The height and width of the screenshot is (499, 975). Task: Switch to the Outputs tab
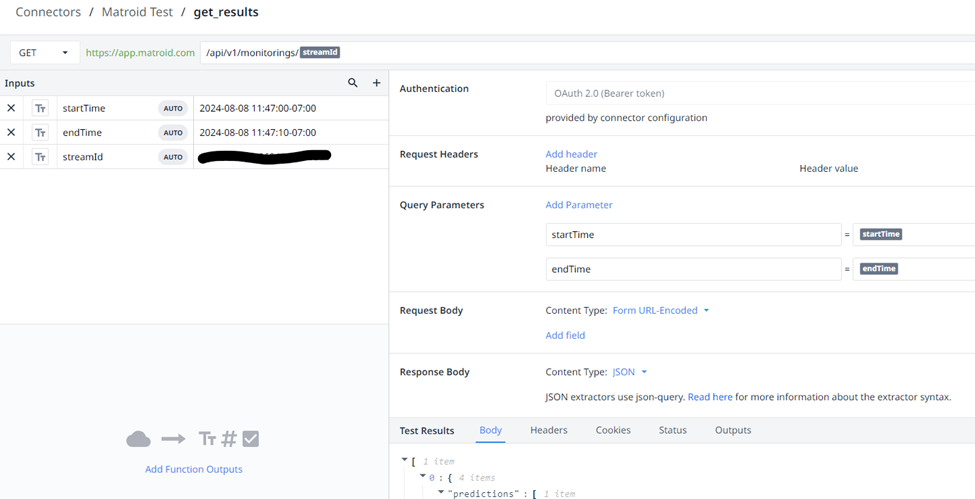tap(732, 430)
